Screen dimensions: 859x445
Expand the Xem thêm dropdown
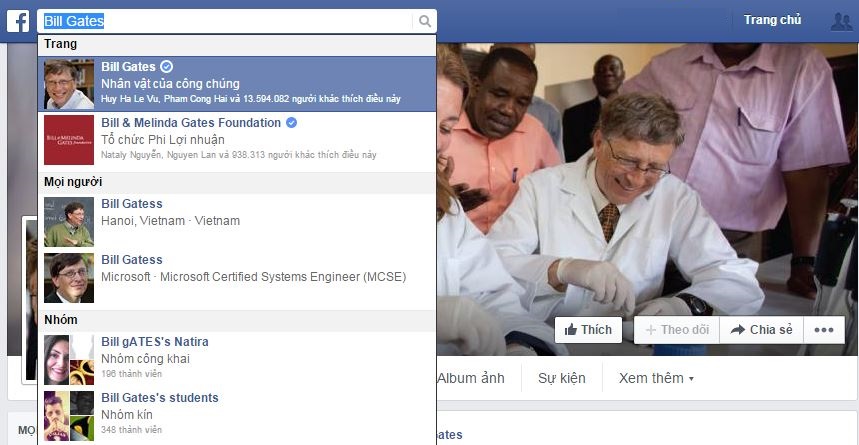pyautogui.click(x=656, y=378)
